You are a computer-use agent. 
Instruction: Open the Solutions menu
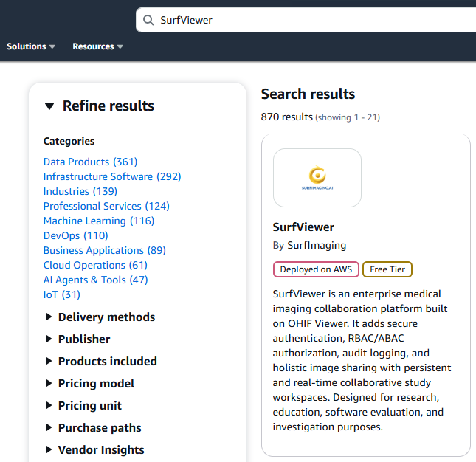pyautogui.click(x=31, y=46)
